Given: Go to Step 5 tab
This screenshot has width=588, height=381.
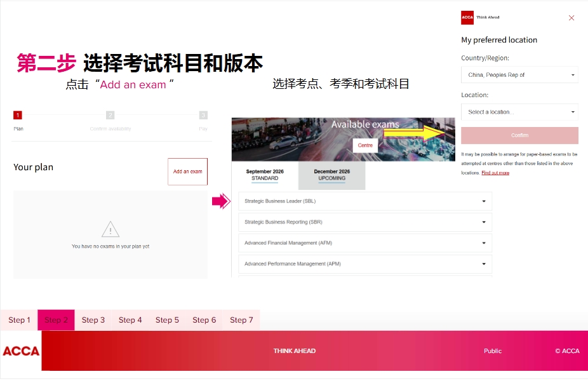Looking at the screenshot, I should 167,320.
